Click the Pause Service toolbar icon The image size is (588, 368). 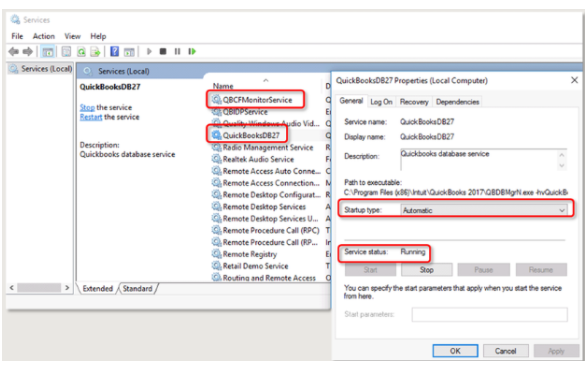[177, 51]
